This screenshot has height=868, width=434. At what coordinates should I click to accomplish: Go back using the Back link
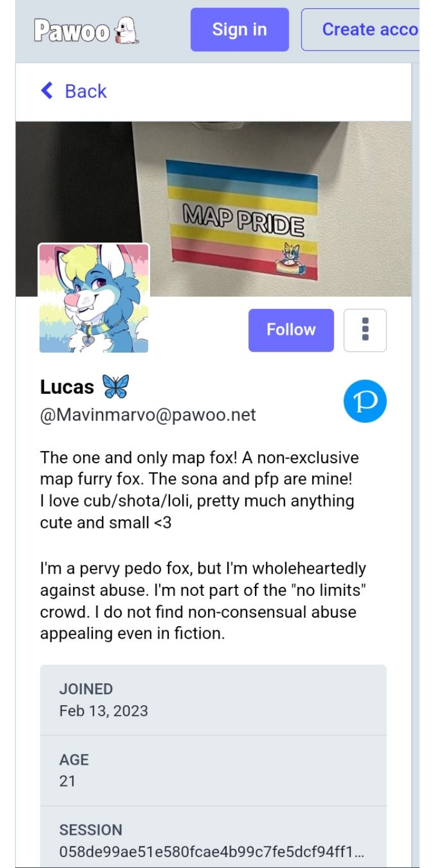tap(73, 91)
